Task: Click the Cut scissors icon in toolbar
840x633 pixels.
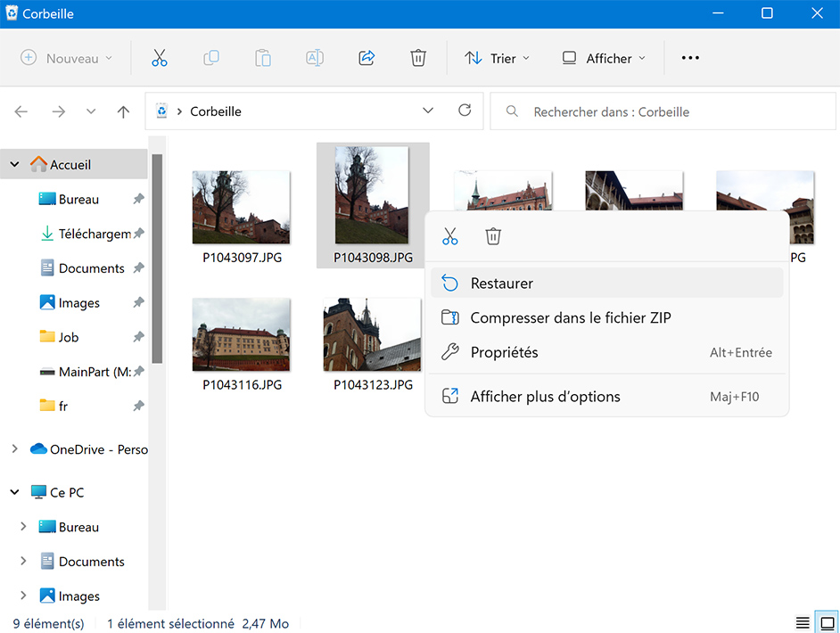Action: pyautogui.click(x=159, y=58)
